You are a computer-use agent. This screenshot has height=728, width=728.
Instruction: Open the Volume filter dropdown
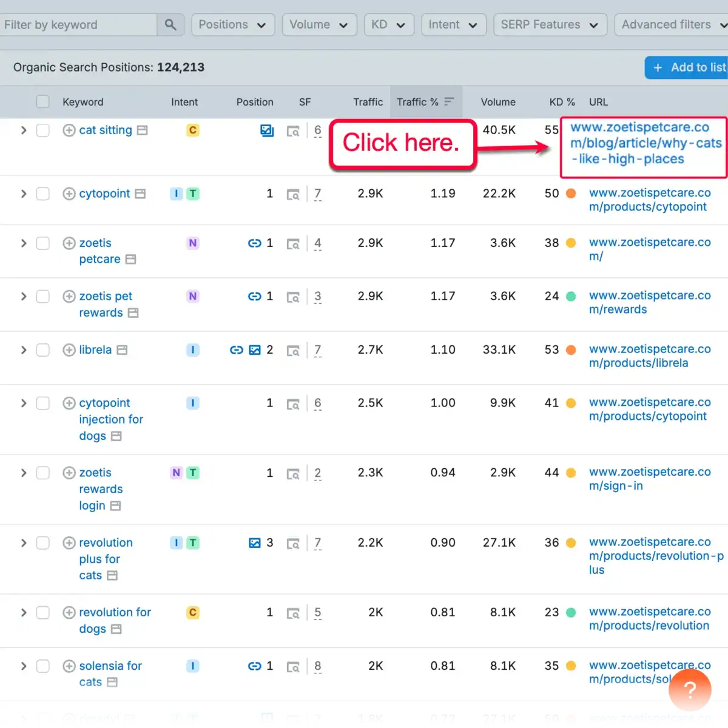tap(319, 24)
